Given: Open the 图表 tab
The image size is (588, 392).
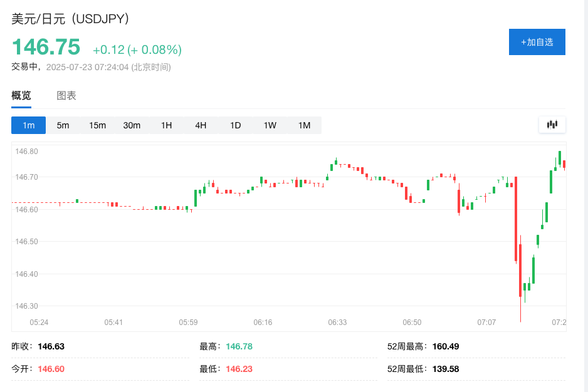Looking at the screenshot, I should [66, 96].
